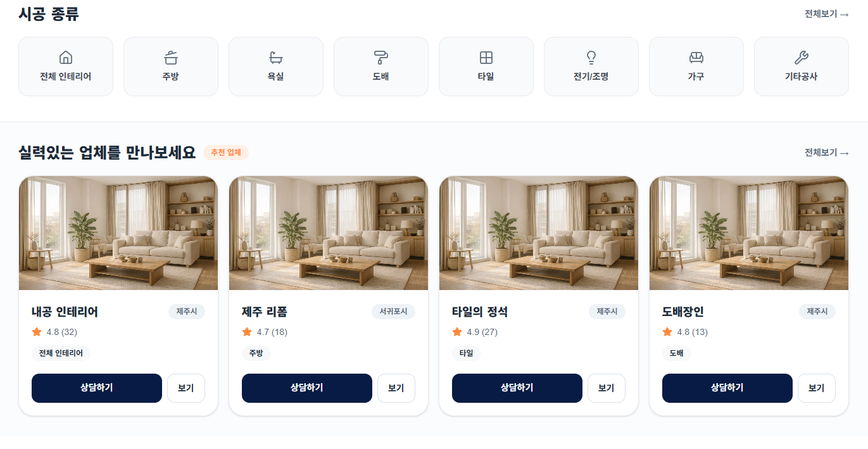Click the sofa icon for 가구
Viewport: 868px width, 449px height.
[696, 58]
